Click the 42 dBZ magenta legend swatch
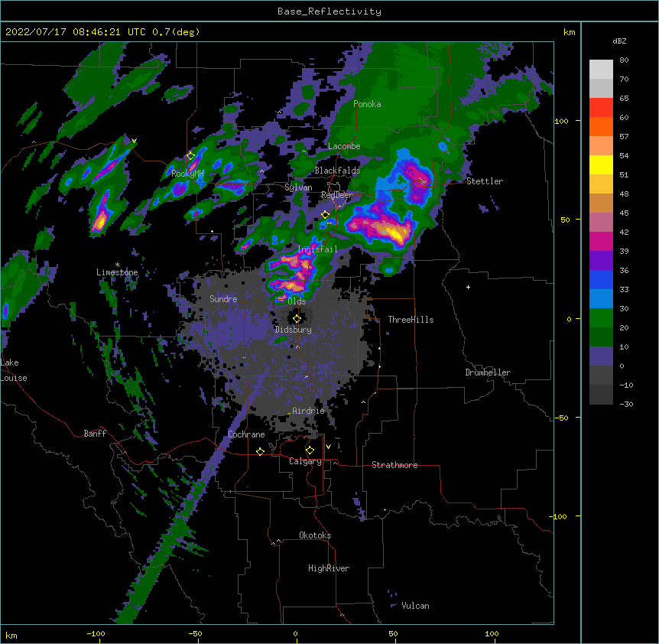The width and height of the screenshot is (659, 644). (601, 241)
